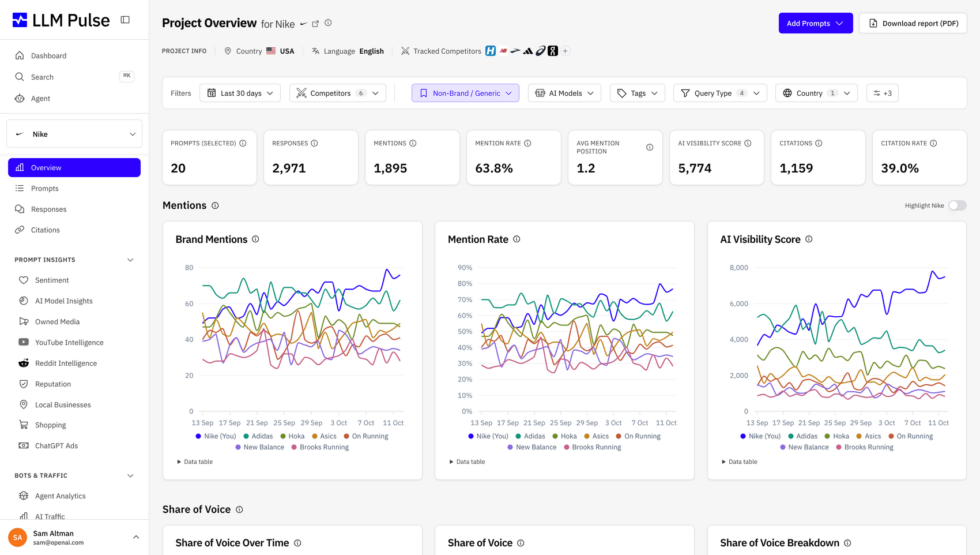Click info icon beside Share of Voice heading
Viewport: 980px width, 555px height.
coord(239,509)
